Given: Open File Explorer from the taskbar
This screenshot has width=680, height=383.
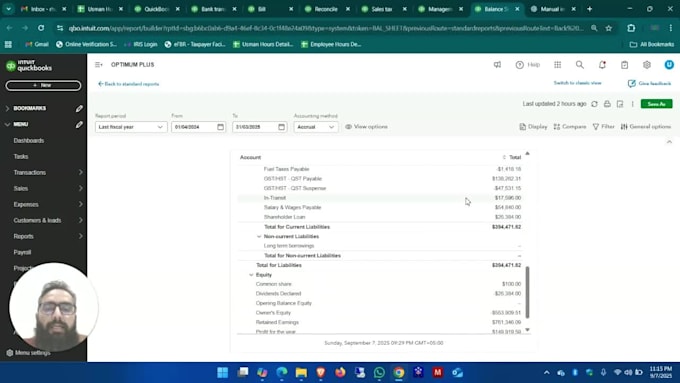Looking at the screenshot, I should 301,372.
